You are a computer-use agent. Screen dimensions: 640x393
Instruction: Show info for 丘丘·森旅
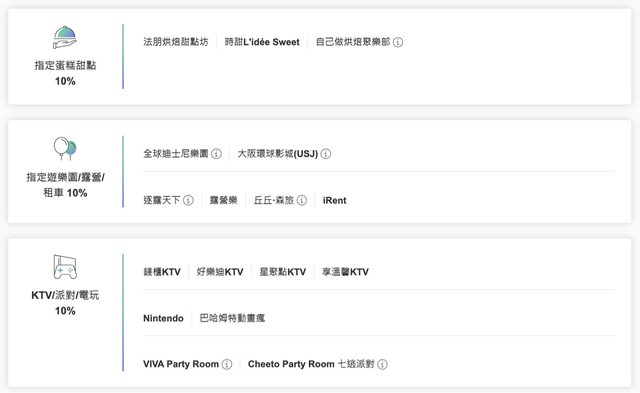302,200
